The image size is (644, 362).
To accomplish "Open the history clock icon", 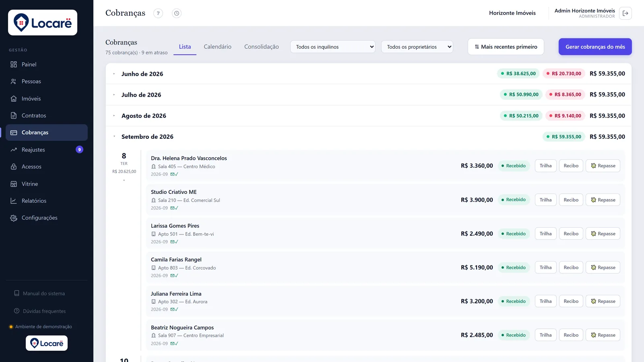I will 177,13.
